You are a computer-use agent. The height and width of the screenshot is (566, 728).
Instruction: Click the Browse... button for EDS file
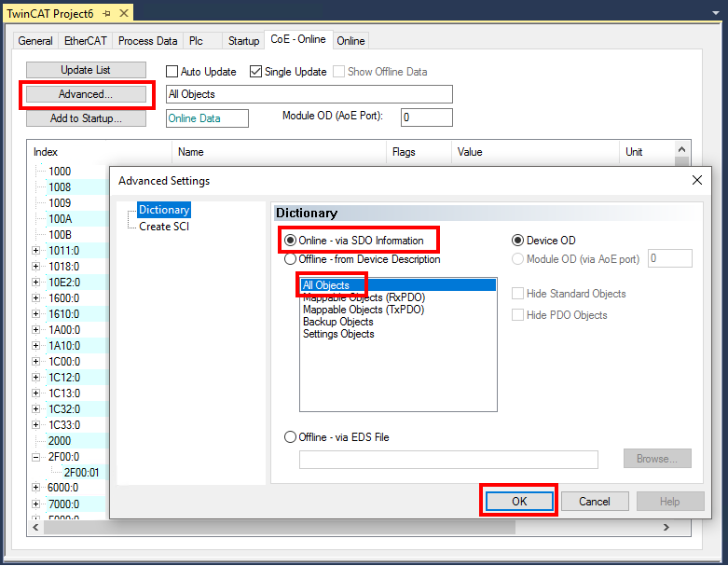(x=657, y=459)
